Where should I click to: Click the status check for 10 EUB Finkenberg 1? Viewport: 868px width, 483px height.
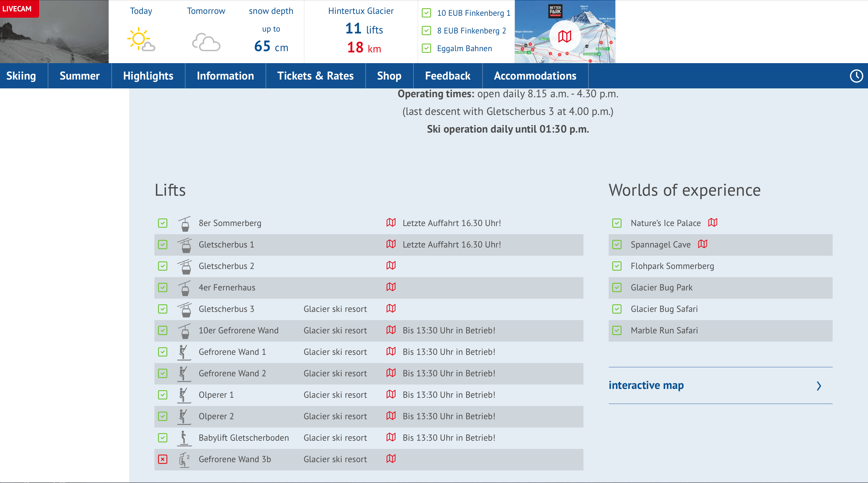click(427, 13)
